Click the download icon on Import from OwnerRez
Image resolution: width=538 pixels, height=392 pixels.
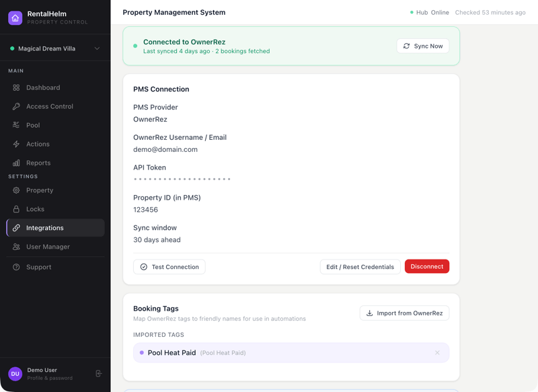coord(369,313)
